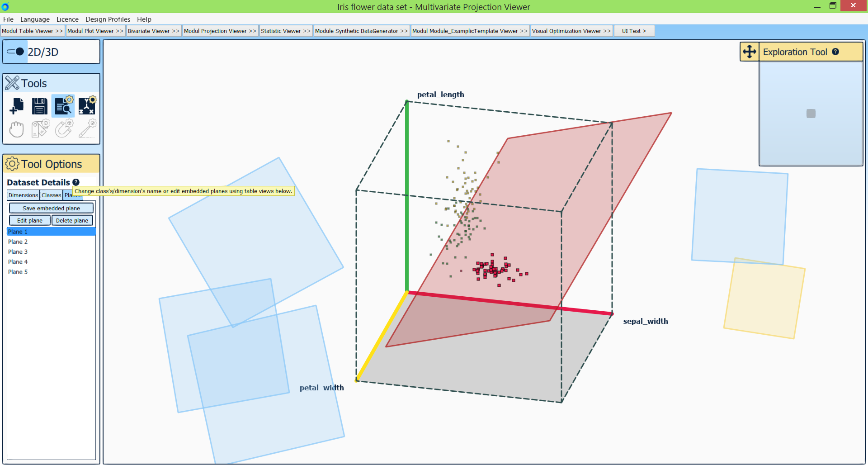This screenshot has width=868, height=465.
Task: Expand the Visual Optimization Viewer dropdown
Action: [x=571, y=31]
